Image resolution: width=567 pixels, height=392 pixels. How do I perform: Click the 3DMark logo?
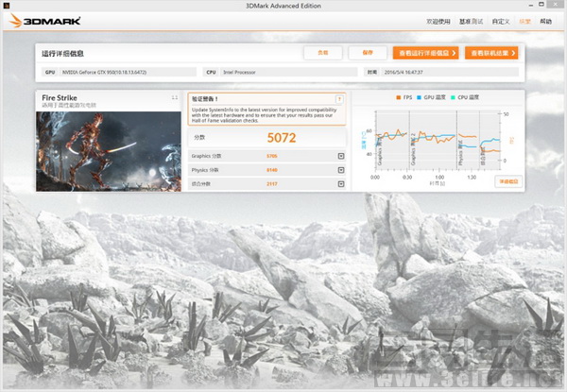coord(44,21)
